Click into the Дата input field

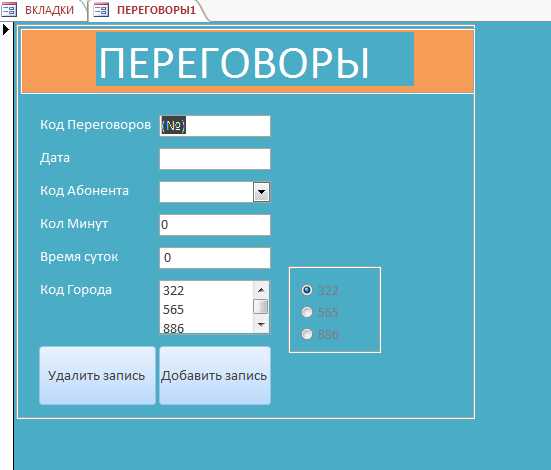point(215,159)
